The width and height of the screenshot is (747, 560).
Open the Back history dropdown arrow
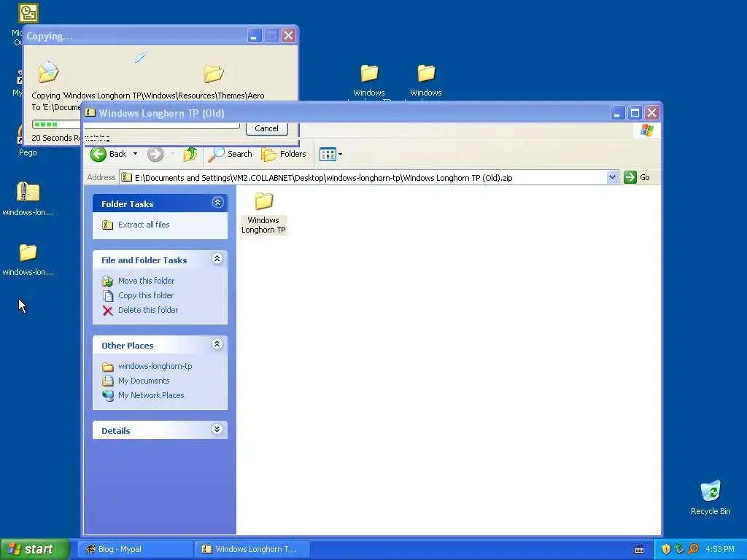tap(135, 154)
